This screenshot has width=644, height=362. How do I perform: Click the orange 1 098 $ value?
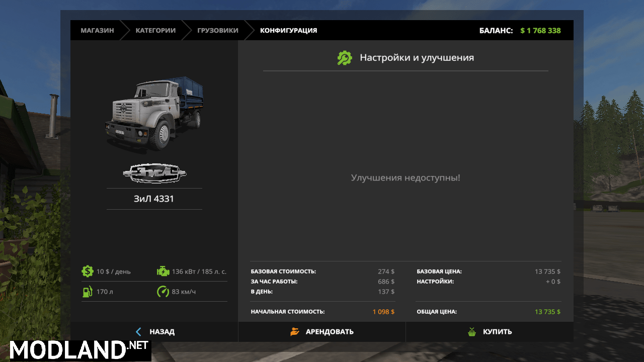pos(383,312)
